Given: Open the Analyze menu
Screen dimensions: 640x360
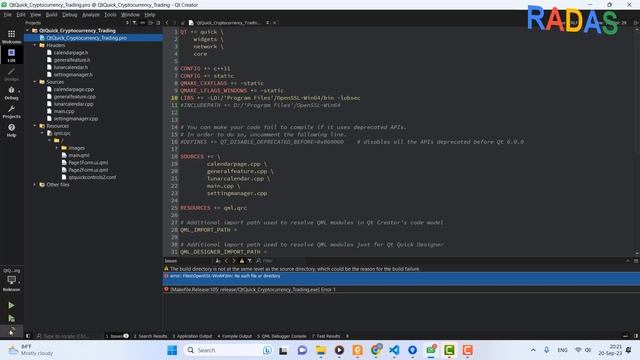Looking at the screenshot, I should click(x=91, y=15).
